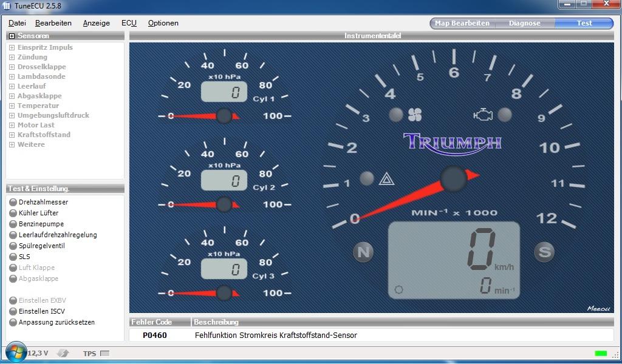Click the TPS indicator box

tap(104, 353)
